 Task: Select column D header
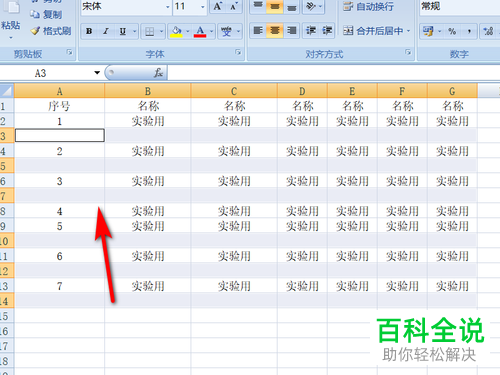(x=302, y=91)
